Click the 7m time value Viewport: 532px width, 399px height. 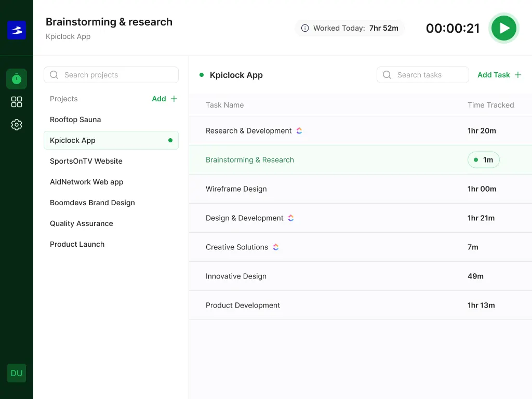click(473, 247)
